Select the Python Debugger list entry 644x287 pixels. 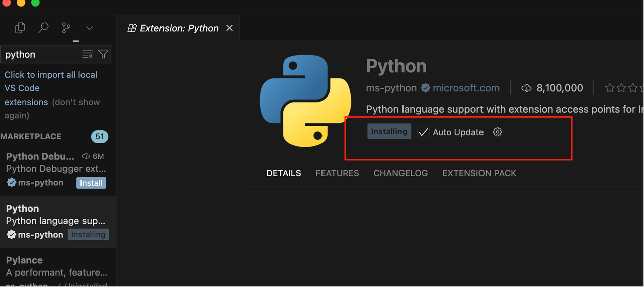(58, 170)
